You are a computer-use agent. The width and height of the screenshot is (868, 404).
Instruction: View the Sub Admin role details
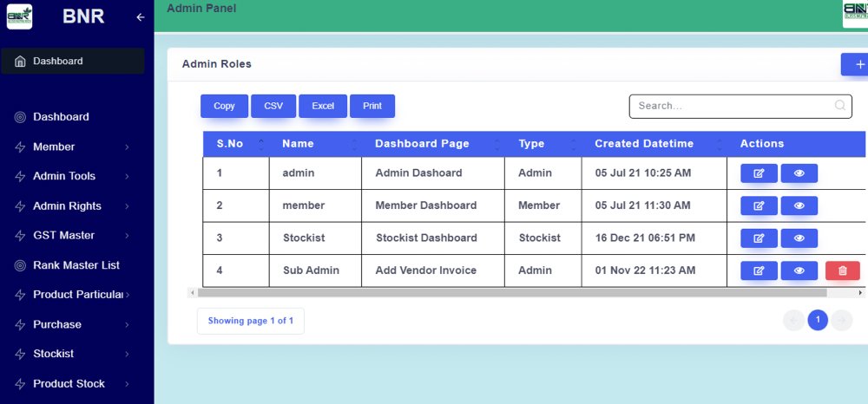point(799,270)
